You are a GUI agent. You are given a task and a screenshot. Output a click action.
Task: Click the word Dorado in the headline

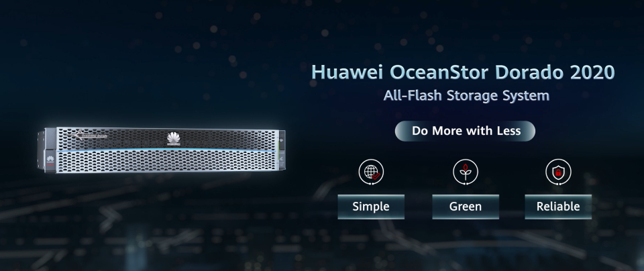tap(529, 72)
